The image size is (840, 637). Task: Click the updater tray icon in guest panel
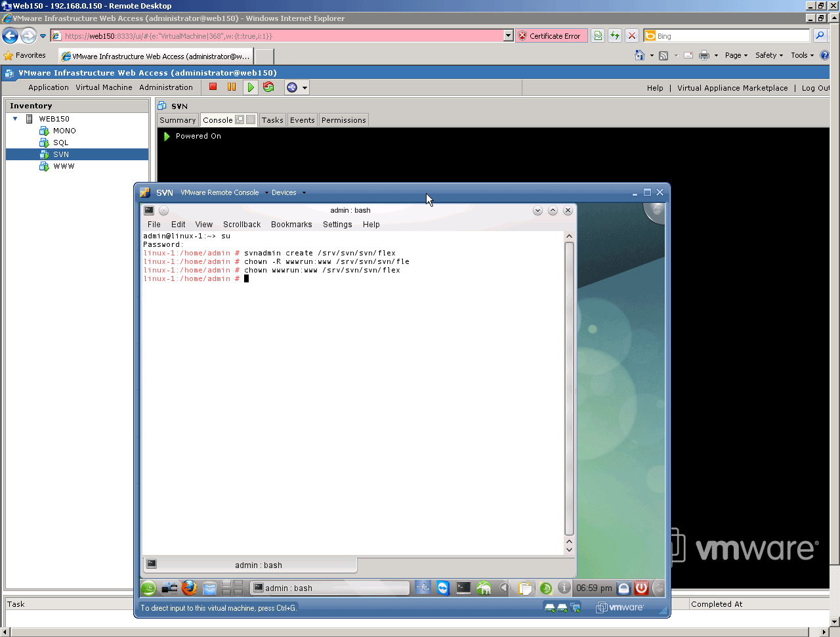(545, 588)
